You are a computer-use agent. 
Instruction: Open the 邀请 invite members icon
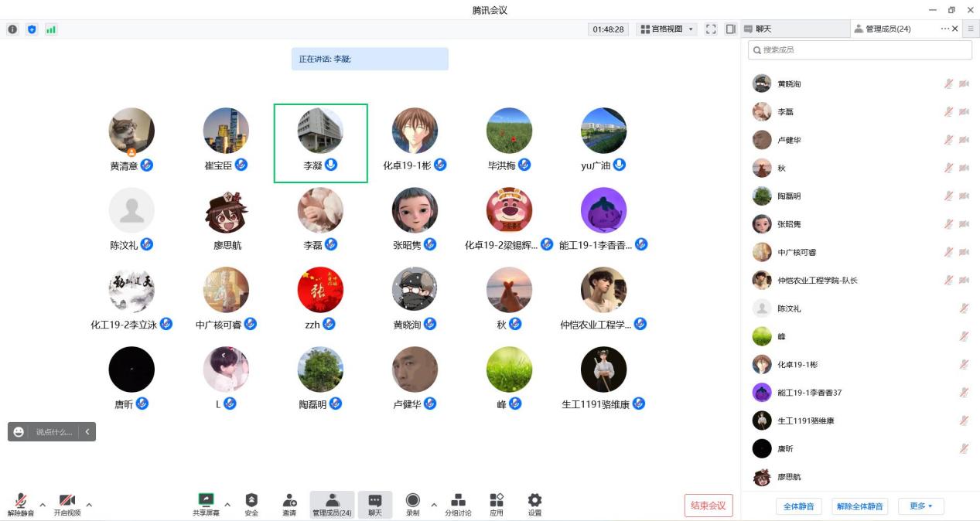tap(289, 504)
